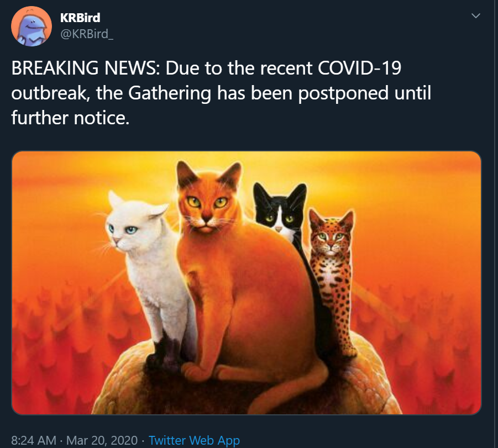The image size is (498, 448).
Task: Visit the @KRBird_ handle profile
Action: (x=86, y=34)
